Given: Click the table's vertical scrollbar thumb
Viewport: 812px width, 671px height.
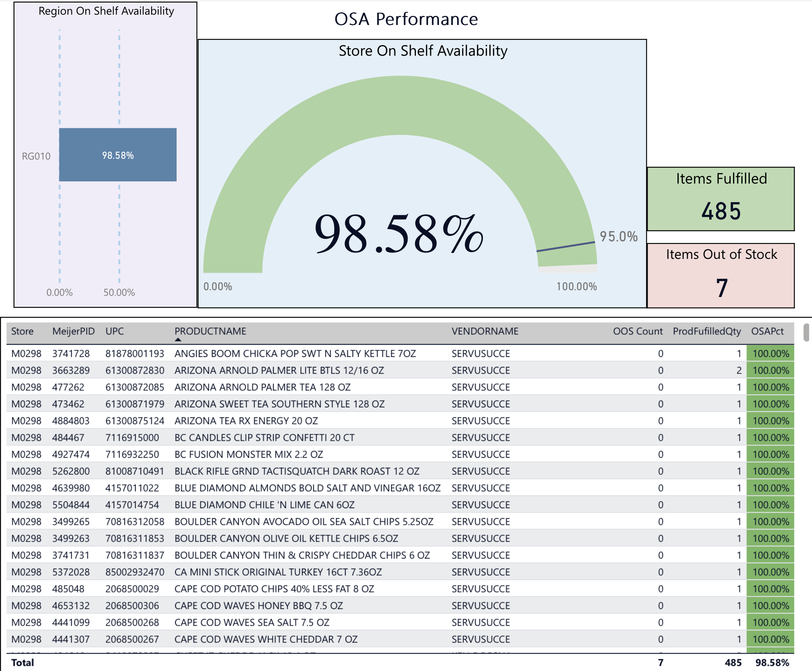Looking at the screenshot, I should tap(806, 332).
